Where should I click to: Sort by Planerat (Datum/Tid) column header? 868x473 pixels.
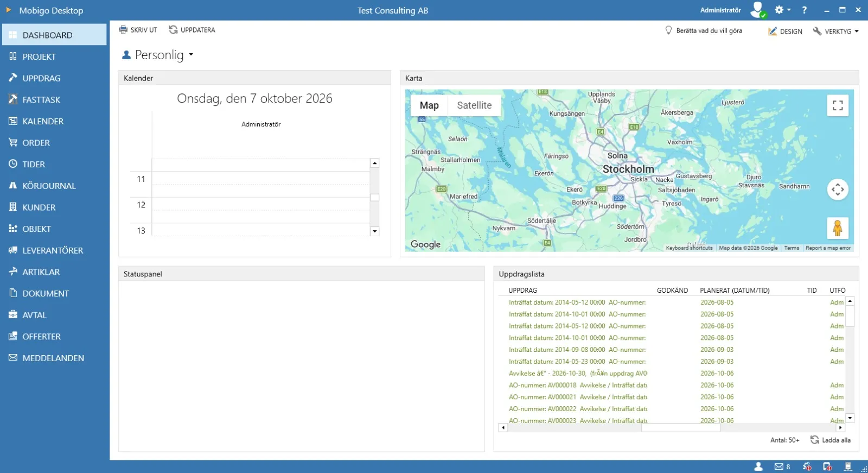pyautogui.click(x=735, y=291)
